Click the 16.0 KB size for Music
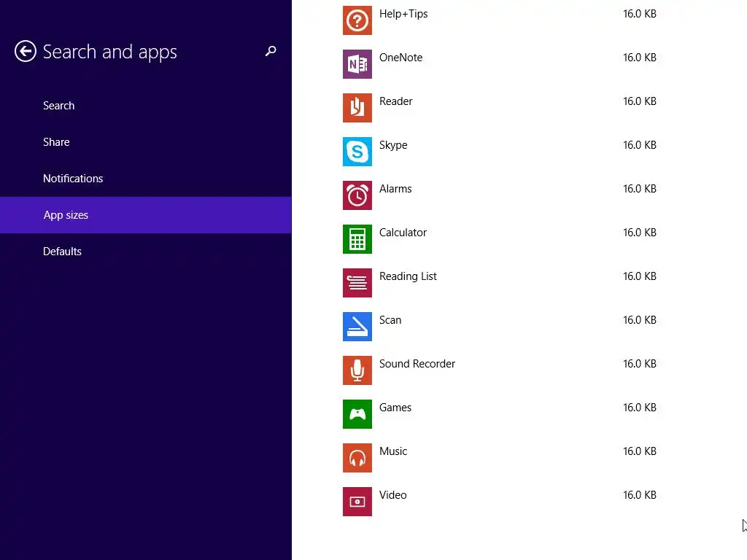This screenshot has width=747, height=560. [640, 451]
